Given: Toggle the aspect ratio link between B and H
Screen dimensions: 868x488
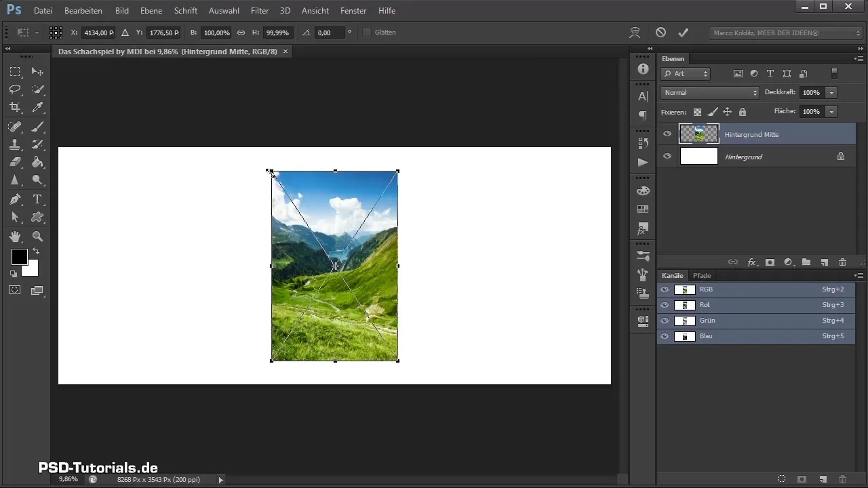Looking at the screenshot, I should click(241, 33).
